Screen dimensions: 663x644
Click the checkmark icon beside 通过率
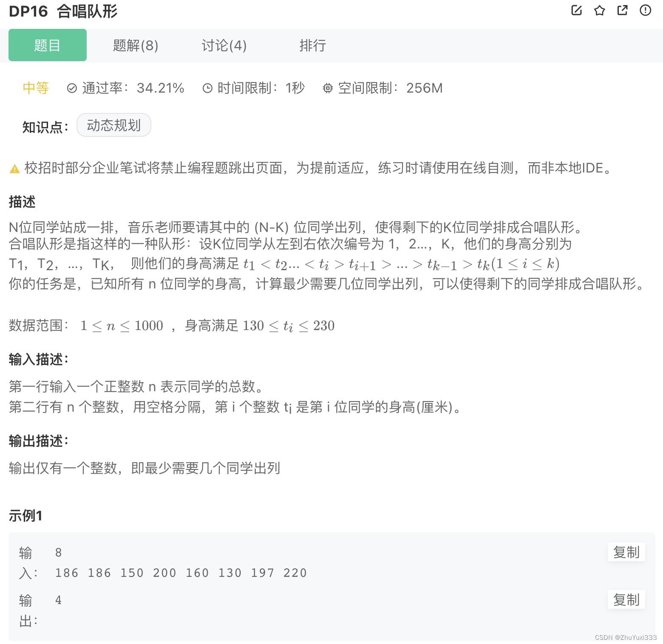71,88
